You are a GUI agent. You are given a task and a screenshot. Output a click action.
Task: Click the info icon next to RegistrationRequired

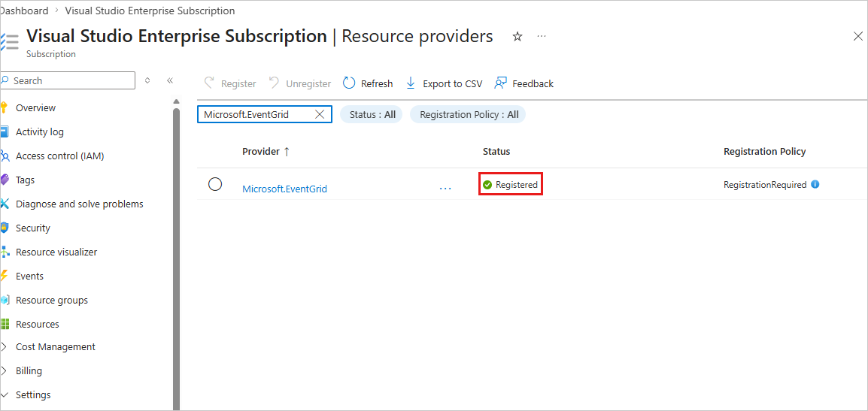coord(815,185)
